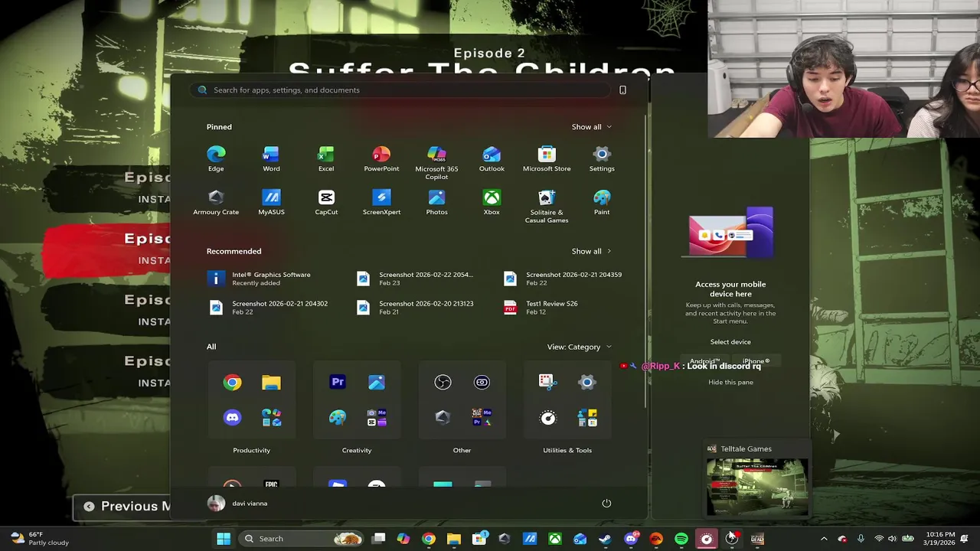Open File Explorer in Productivity category
The width and height of the screenshot is (980, 551).
pyautogui.click(x=271, y=383)
